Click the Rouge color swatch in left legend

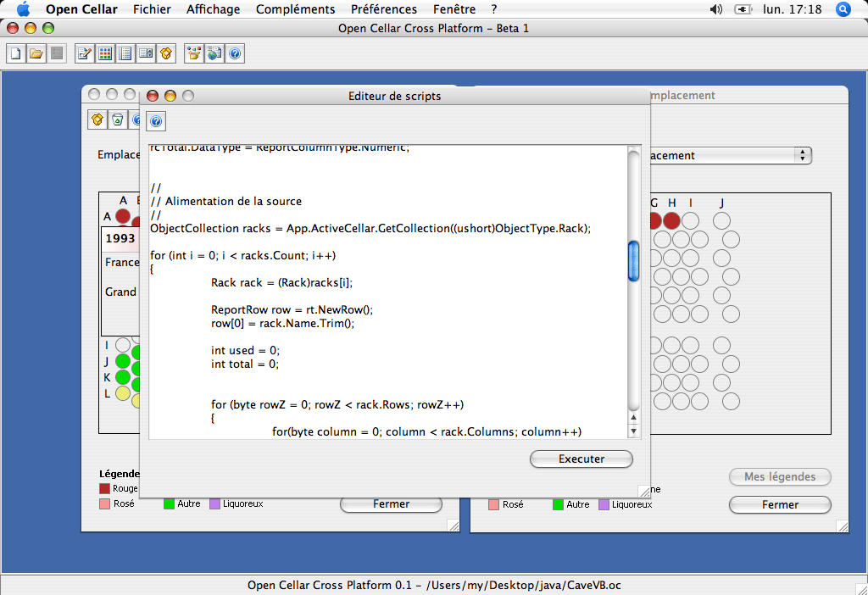pyautogui.click(x=104, y=489)
